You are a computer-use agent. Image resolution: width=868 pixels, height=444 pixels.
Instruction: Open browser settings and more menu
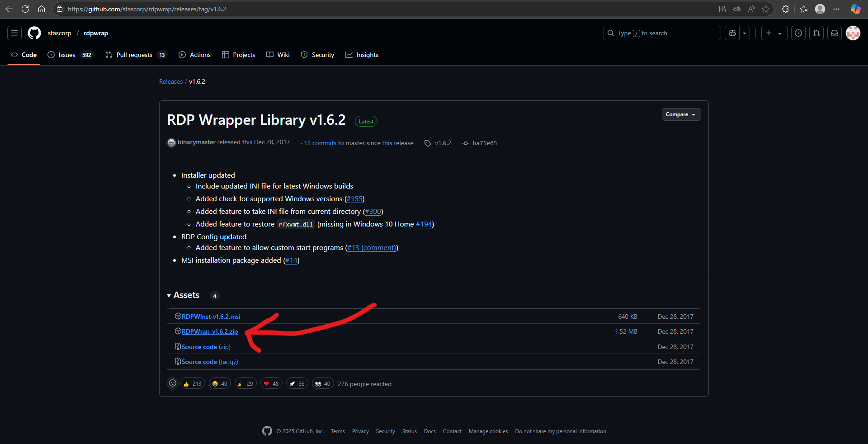point(836,9)
